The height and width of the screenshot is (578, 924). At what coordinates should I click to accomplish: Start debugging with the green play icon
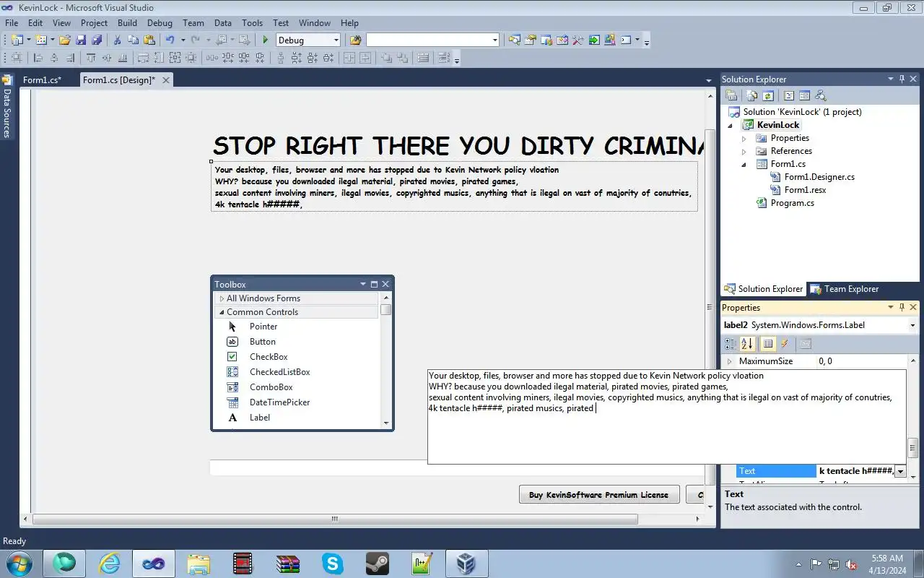266,40
